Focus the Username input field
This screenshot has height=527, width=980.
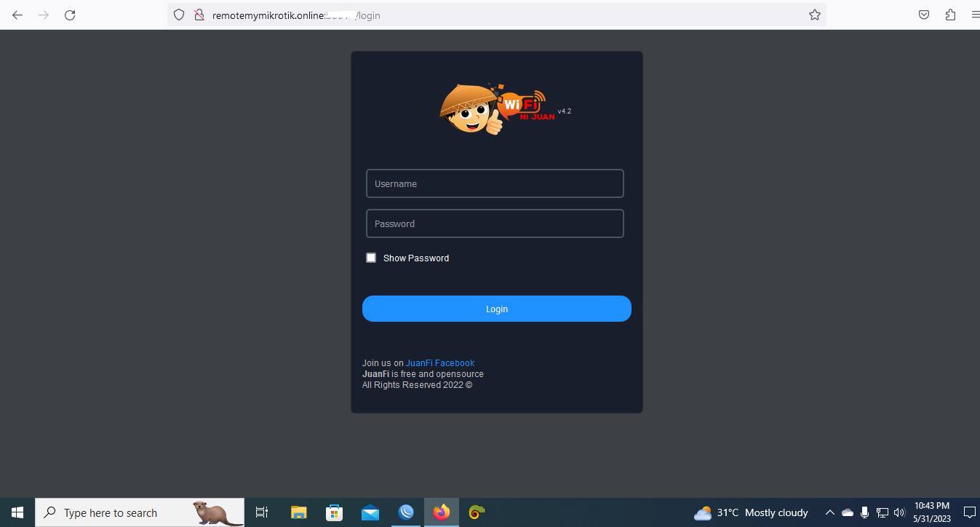pos(495,183)
